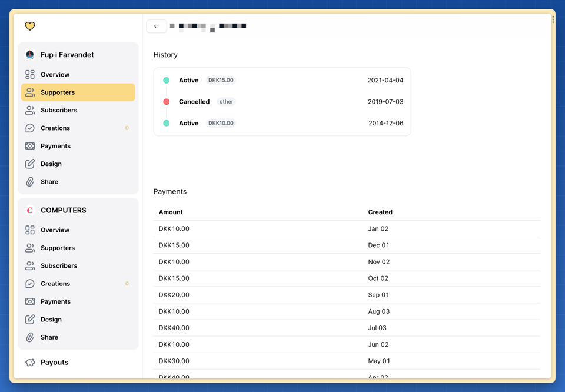
Task: Click the red C logo next to COMPUTERS
Action: (x=30, y=210)
